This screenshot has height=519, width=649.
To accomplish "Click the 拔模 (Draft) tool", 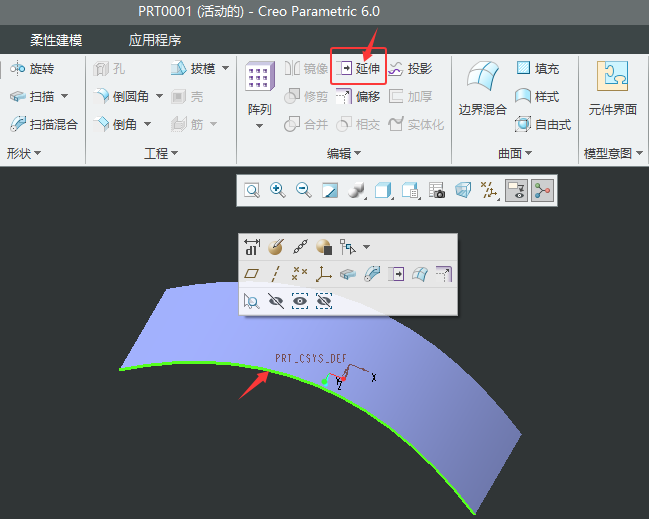I will pos(194,68).
